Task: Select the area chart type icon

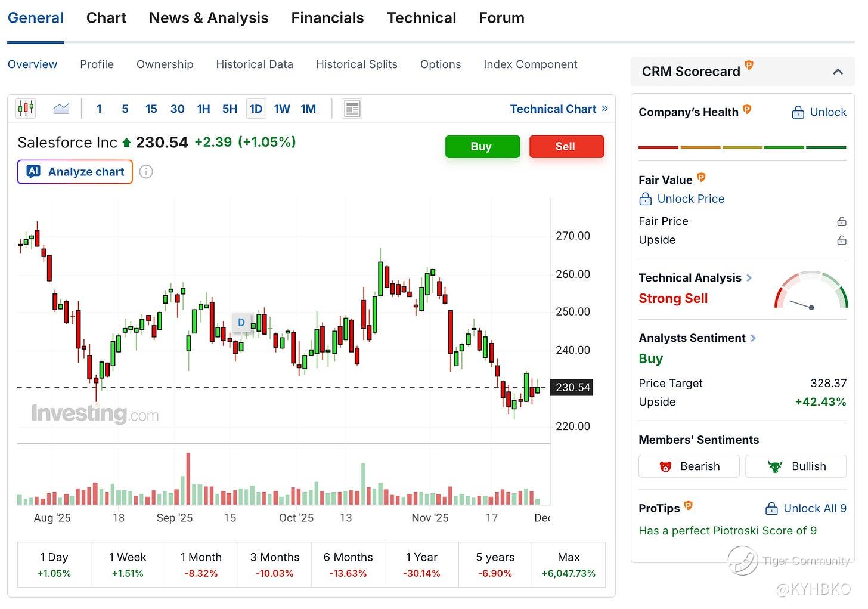Action: [x=61, y=109]
